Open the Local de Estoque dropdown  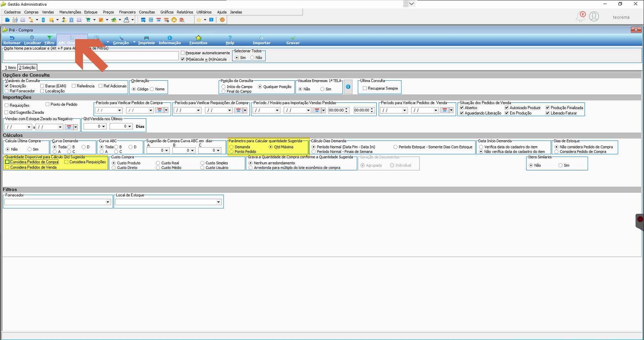coord(218,202)
